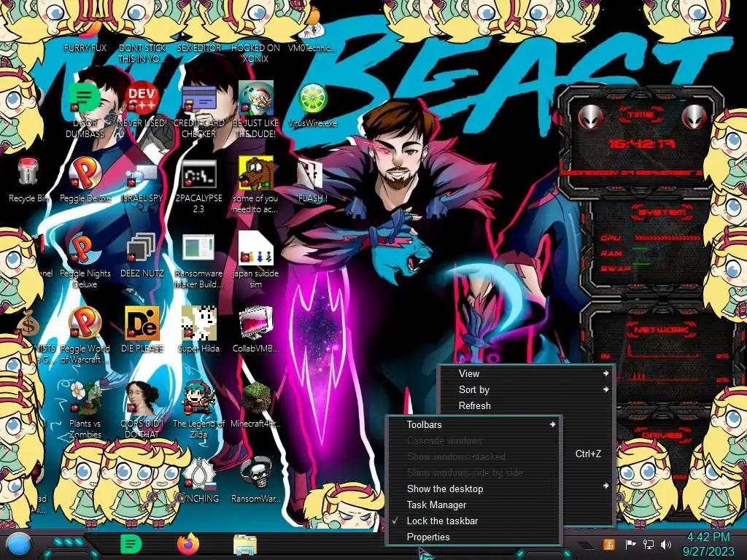Open the Action Center flag tray icon
The height and width of the screenshot is (560, 747).
[630, 544]
